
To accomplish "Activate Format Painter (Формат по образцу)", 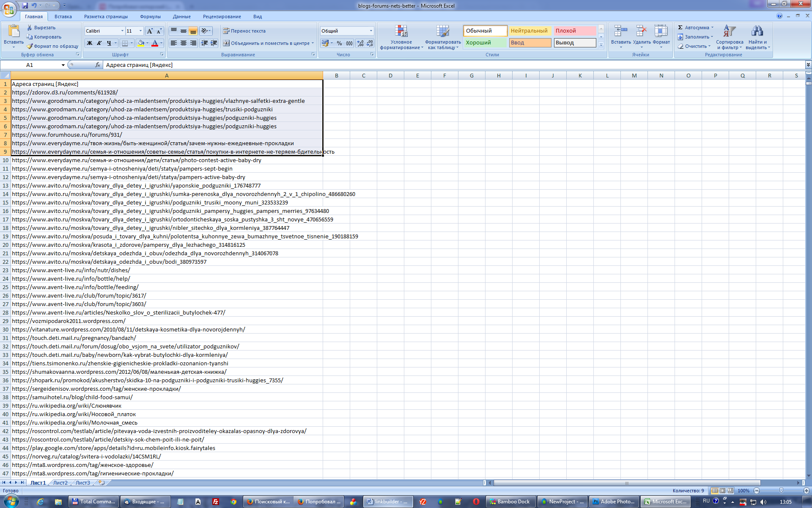I will click(52, 46).
